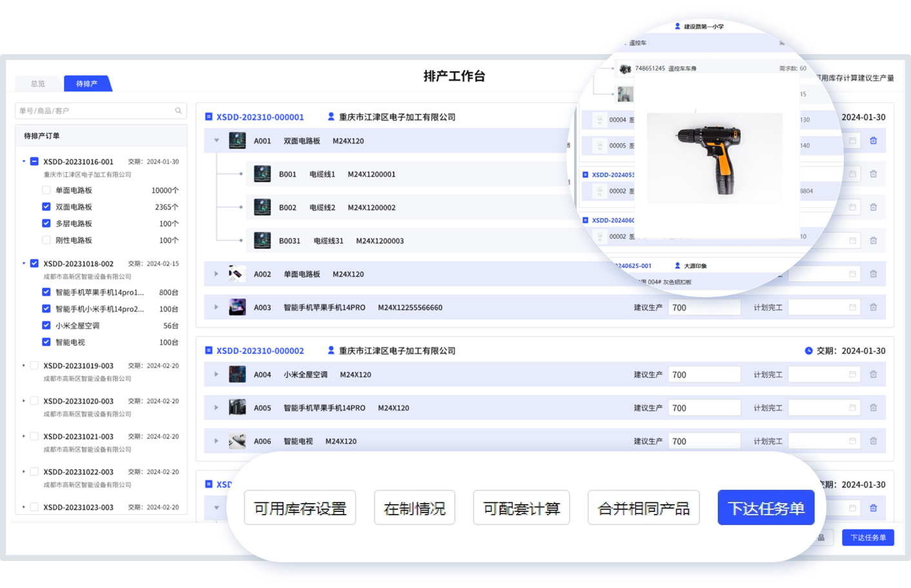Switch to the 总览 tab
Image resolution: width=911 pixels, height=588 pixels.
(38, 84)
